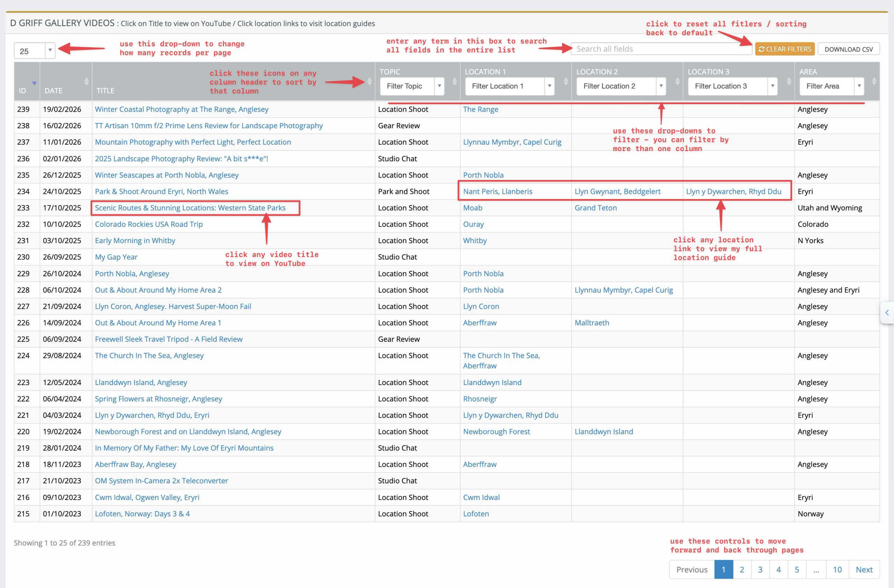
Task: Click the Date column sort arrows
Action: tap(86, 81)
